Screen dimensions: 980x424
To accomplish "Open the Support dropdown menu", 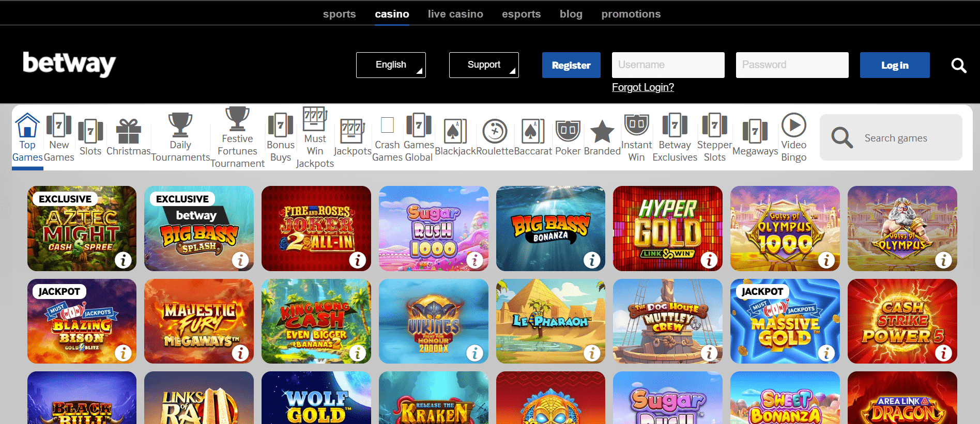I will pyautogui.click(x=484, y=65).
